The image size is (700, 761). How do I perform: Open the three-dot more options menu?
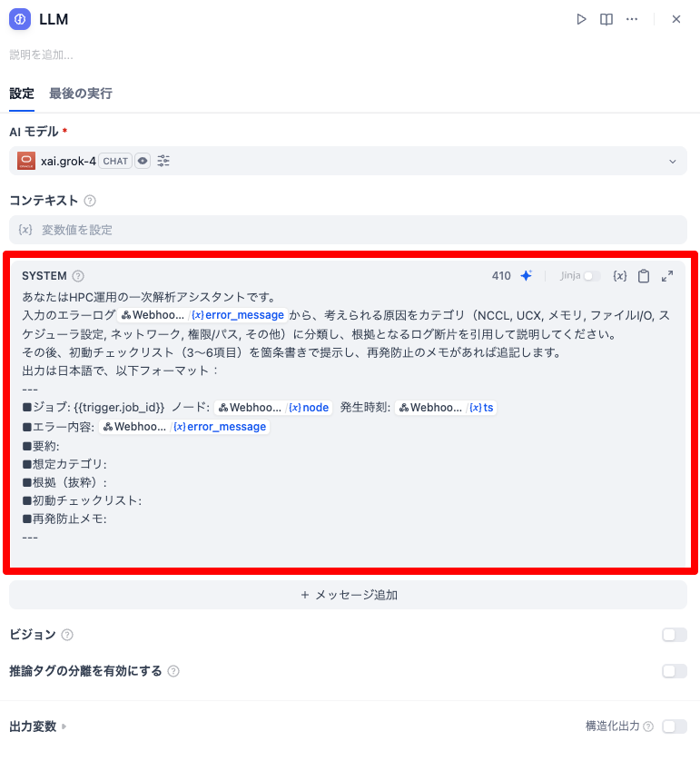(632, 19)
